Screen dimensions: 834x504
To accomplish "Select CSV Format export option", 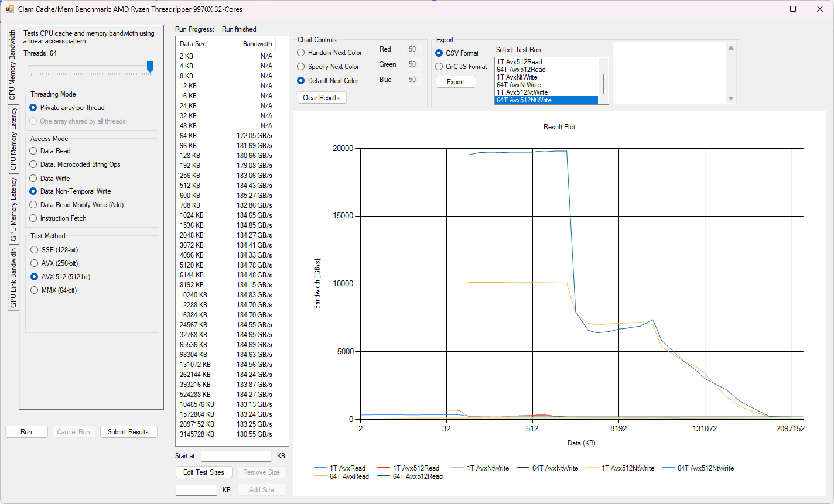I will (x=457, y=53).
